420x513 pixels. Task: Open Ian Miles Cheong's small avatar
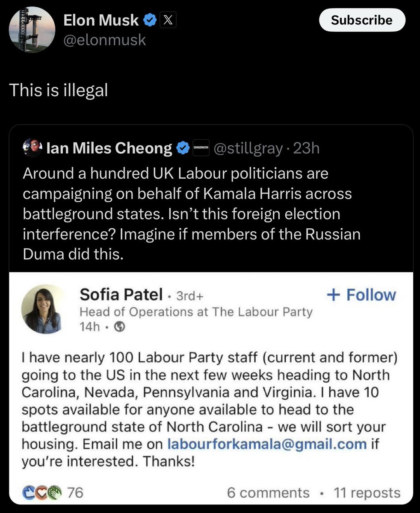point(33,148)
